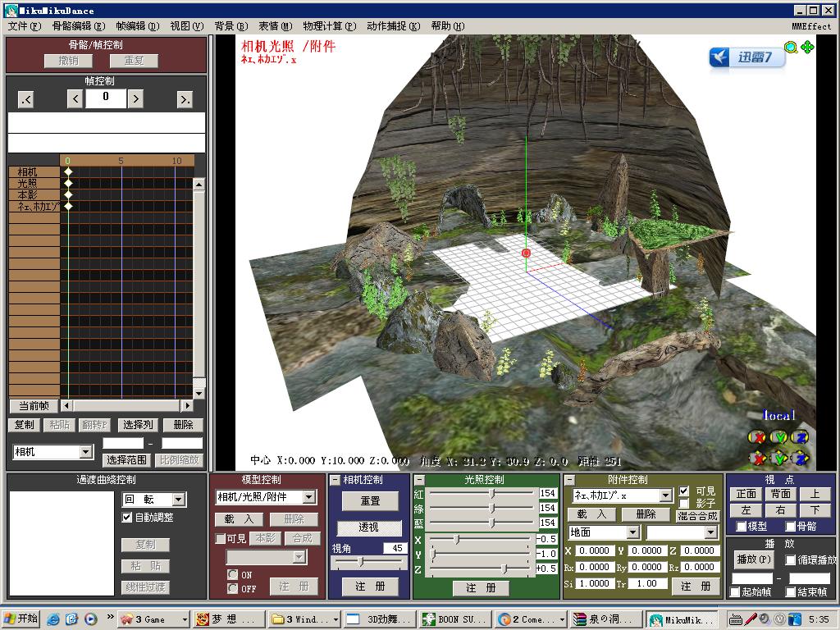840x630 pixels.
Task: Click the Windows 开始 Start button
Action: pos(21,619)
